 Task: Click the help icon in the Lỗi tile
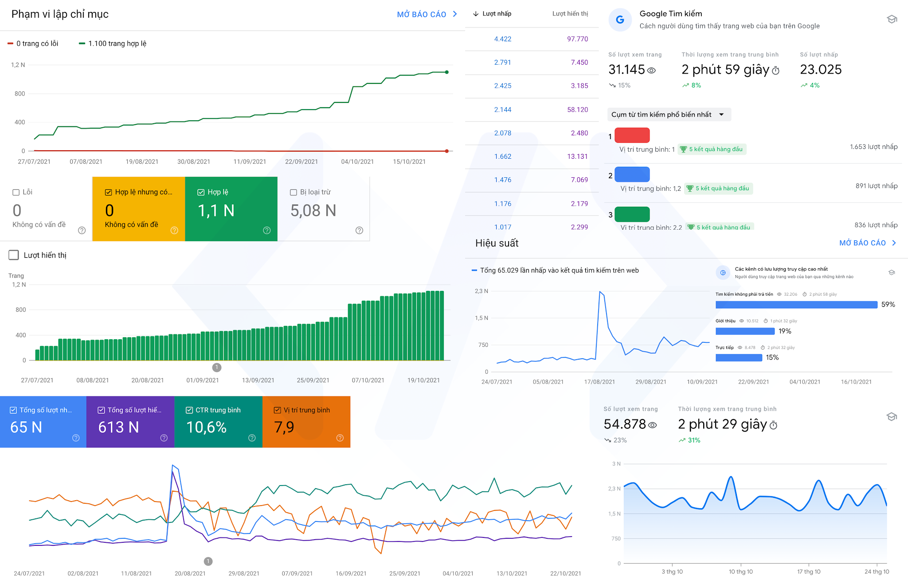82,230
